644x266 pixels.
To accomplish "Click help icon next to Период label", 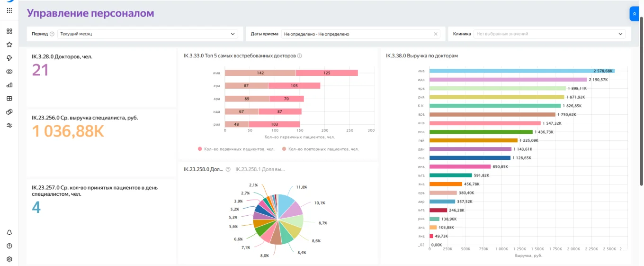I will [52, 34].
